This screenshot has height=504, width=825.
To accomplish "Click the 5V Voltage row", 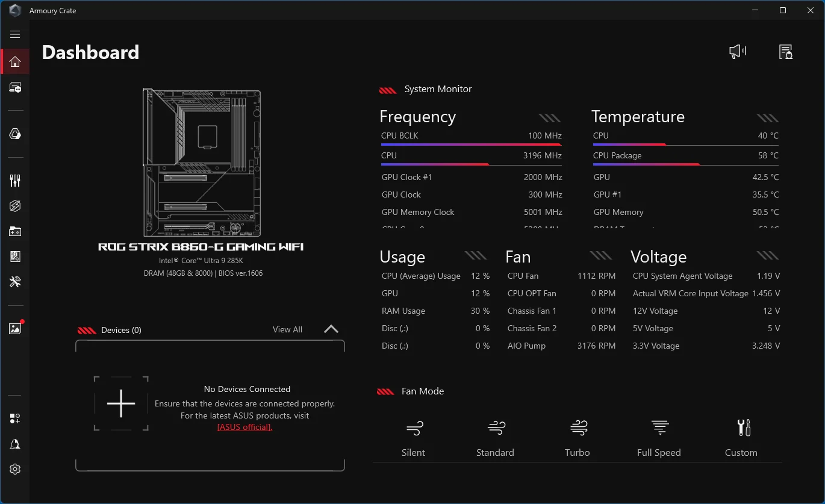I will tap(706, 328).
